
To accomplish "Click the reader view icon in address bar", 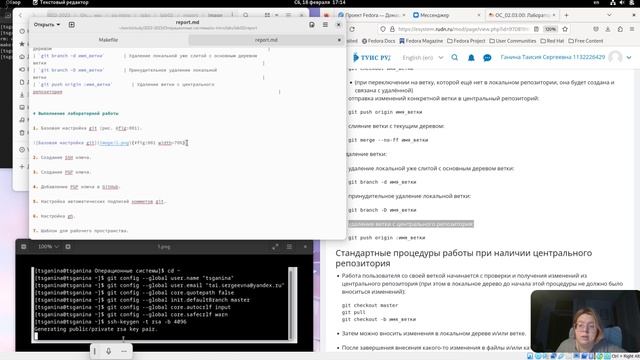I will click(536, 29).
